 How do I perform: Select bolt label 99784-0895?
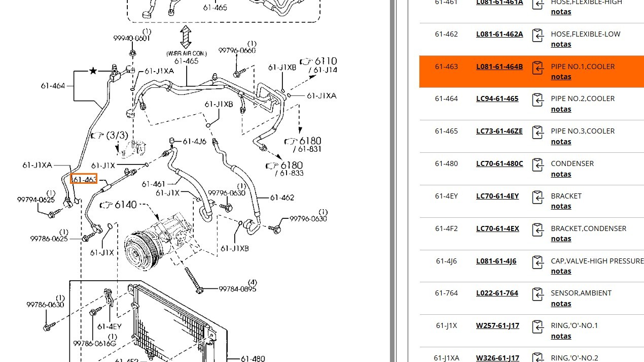(x=237, y=289)
